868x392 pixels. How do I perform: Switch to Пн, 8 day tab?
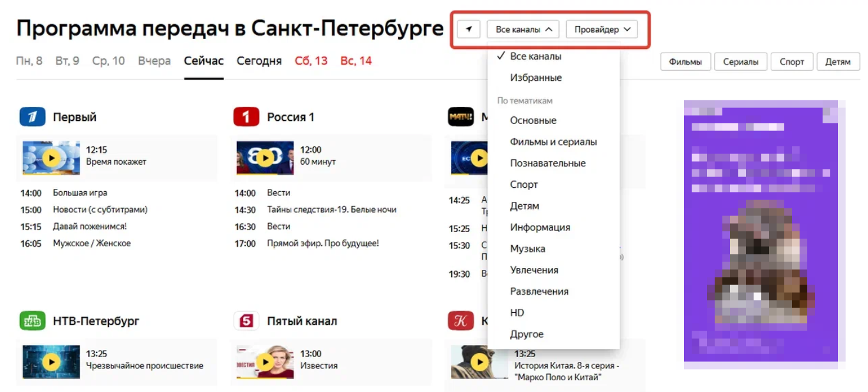(29, 61)
